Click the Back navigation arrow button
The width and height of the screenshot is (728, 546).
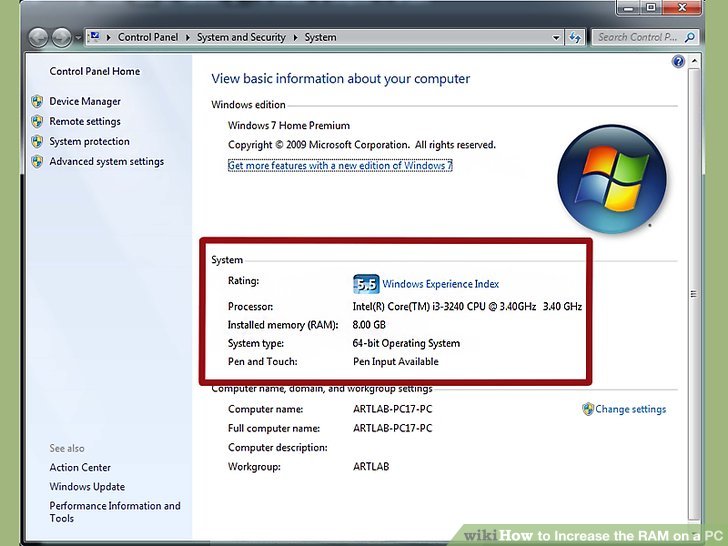click(38, 38)
